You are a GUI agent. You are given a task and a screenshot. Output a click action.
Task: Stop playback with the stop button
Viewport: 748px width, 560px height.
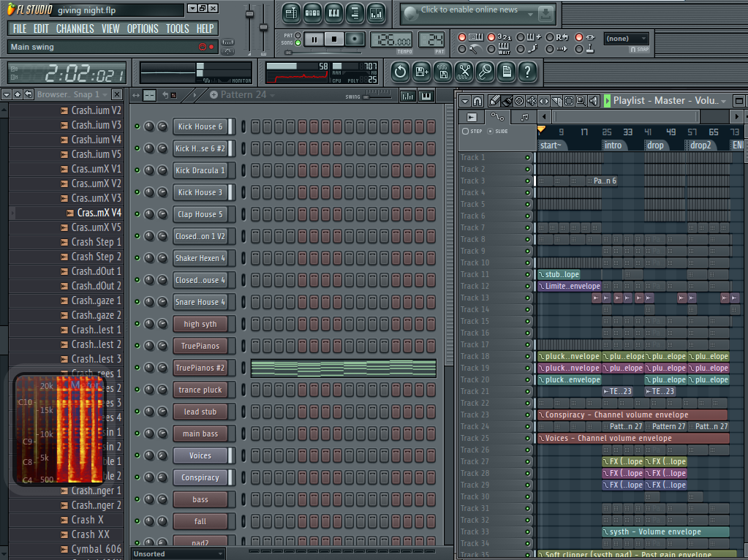334,39
